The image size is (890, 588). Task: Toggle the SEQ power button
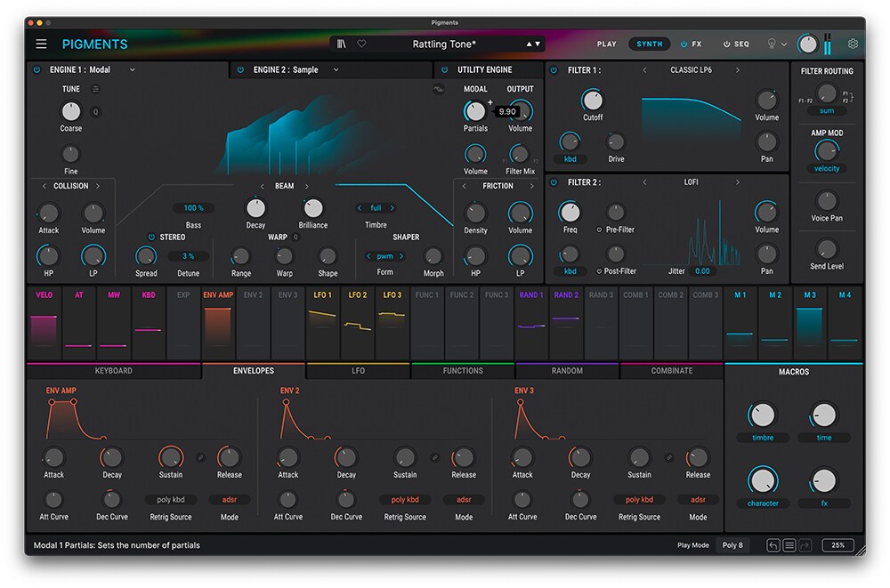pos(726,44)
